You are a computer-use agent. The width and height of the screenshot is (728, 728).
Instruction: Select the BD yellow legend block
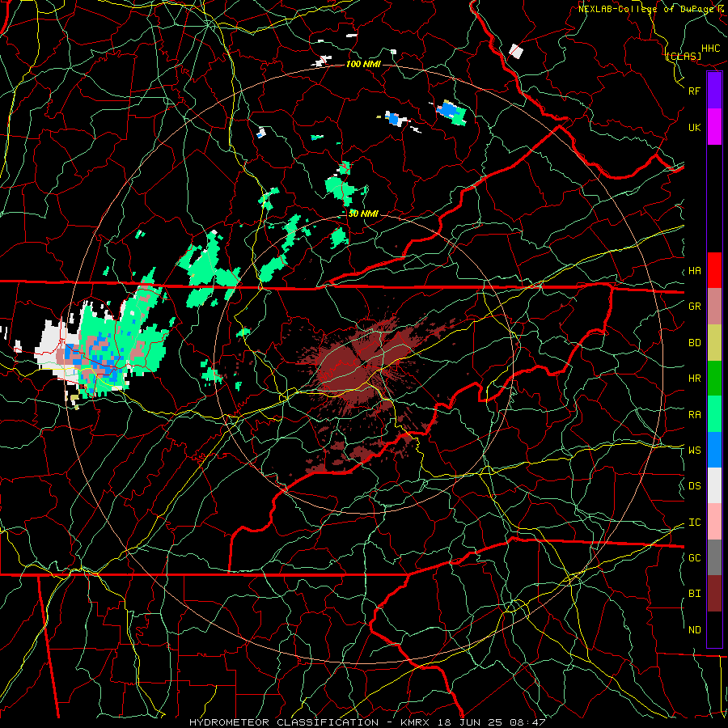[x=714, y=343]
